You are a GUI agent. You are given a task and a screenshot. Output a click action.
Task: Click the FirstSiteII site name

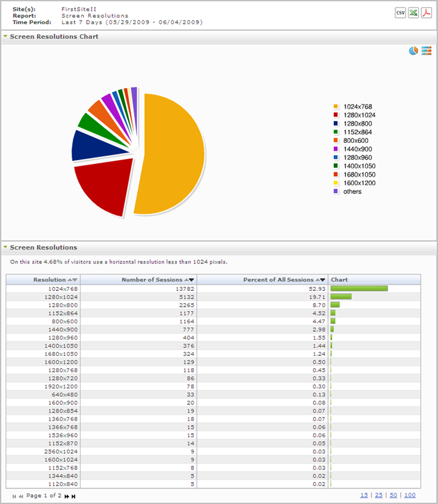click(x=79, y=9)
